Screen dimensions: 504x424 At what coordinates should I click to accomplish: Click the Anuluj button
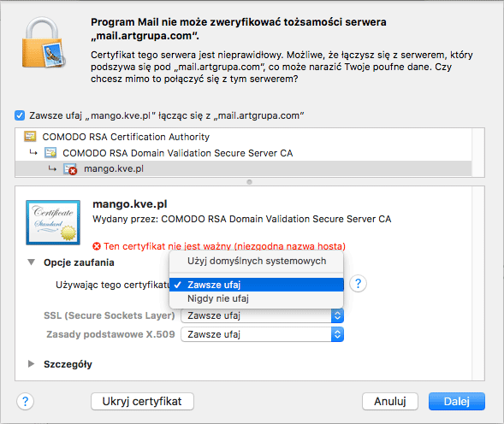390,401
